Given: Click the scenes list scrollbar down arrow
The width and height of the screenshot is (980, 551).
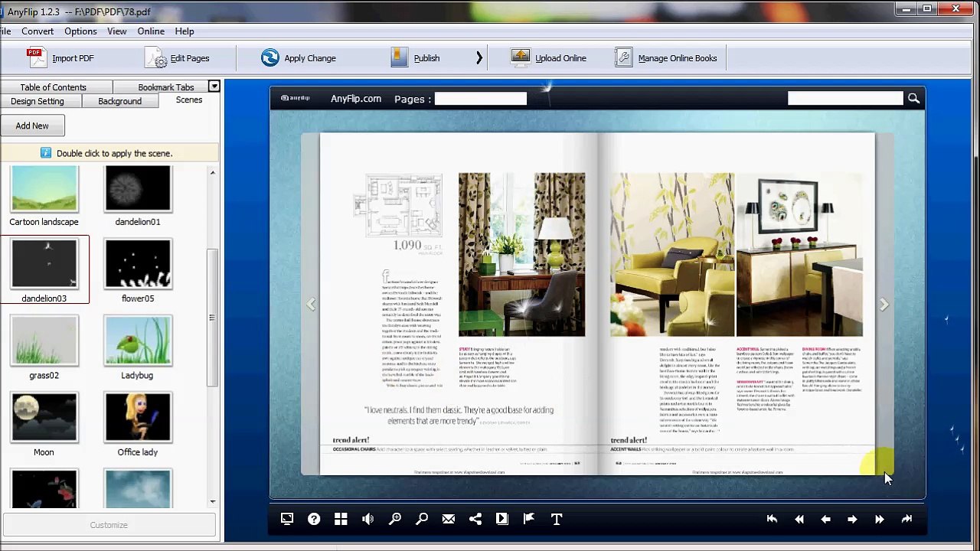Looking at the screenshot, I should pyautogui.click(x=213, y=502).
